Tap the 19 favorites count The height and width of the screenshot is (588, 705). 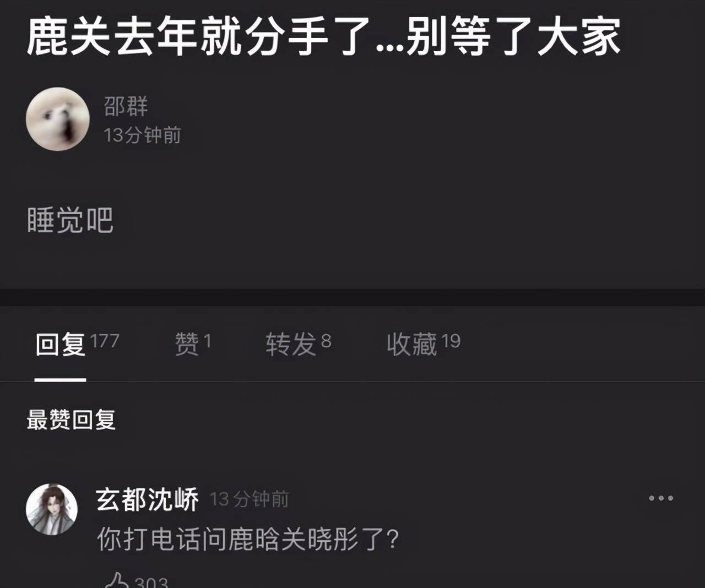coord(451,341)
